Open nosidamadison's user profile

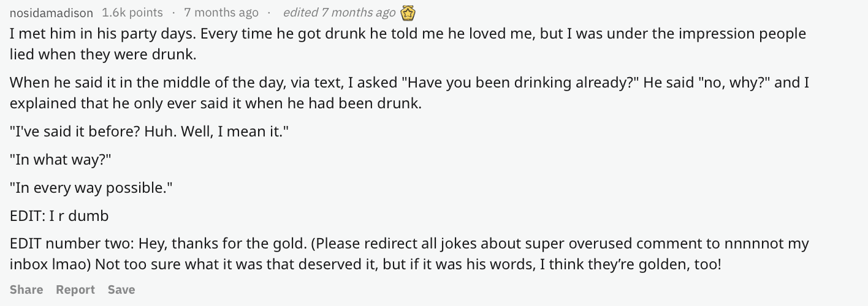click(x=51, y=13)
